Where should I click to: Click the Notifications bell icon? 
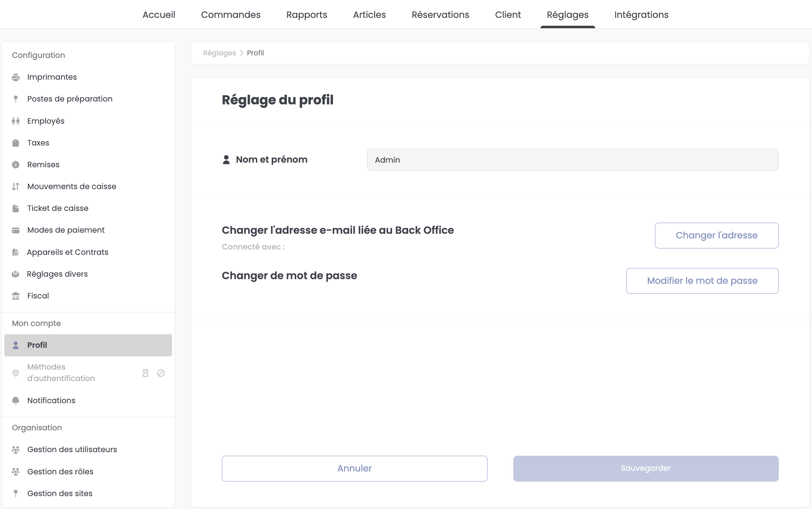16,401
